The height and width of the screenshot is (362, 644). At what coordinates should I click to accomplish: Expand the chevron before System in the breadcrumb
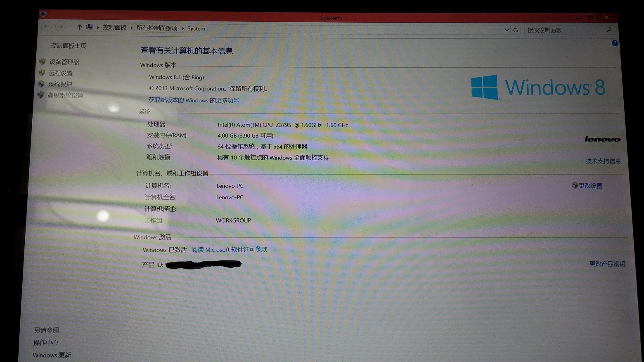(182, 28)
